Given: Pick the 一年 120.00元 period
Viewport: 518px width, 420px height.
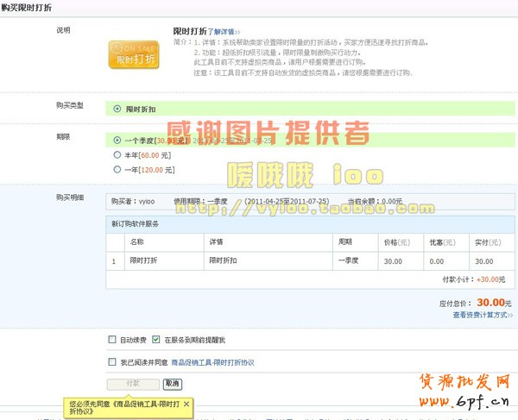Looking at the screenshot, I should pyautogui.click(x=118, y=170).
